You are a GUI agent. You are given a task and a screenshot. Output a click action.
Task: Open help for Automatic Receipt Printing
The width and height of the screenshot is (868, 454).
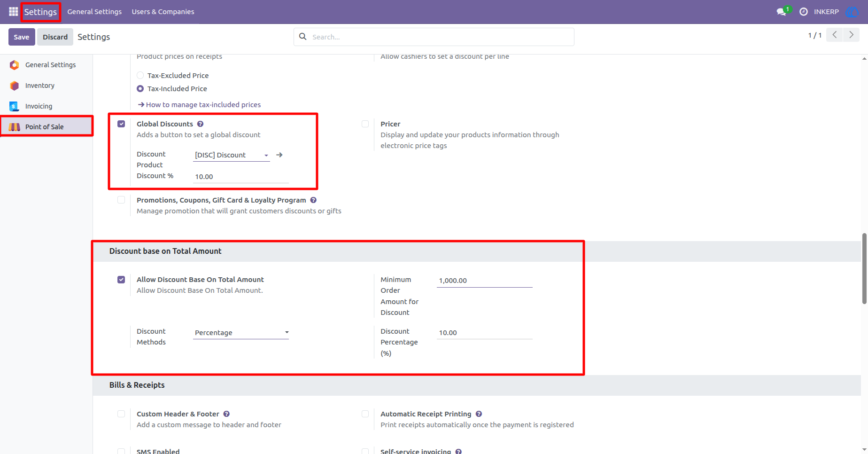(479, 414)
